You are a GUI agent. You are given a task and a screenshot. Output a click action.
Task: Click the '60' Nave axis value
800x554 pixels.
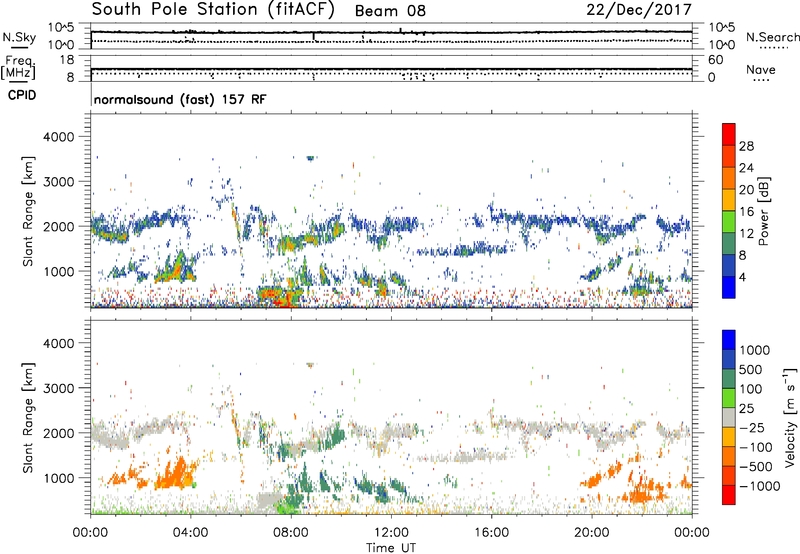tap(715, 60)
